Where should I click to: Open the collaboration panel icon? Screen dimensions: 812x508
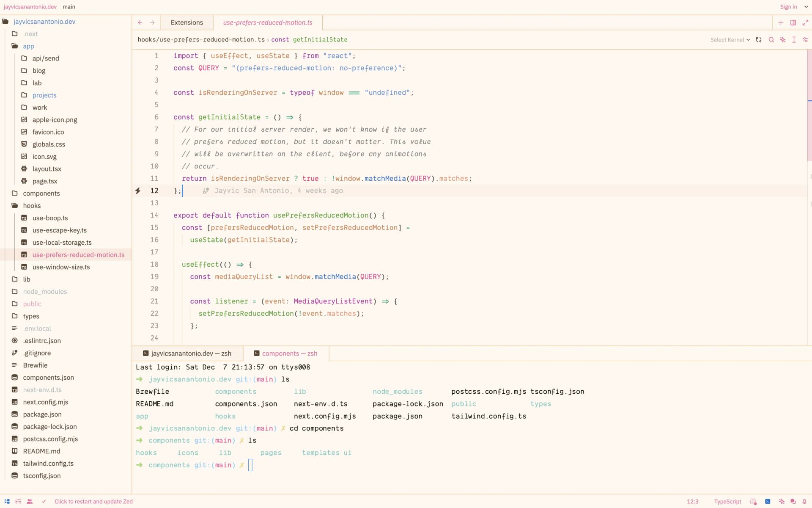click(30, 501)
